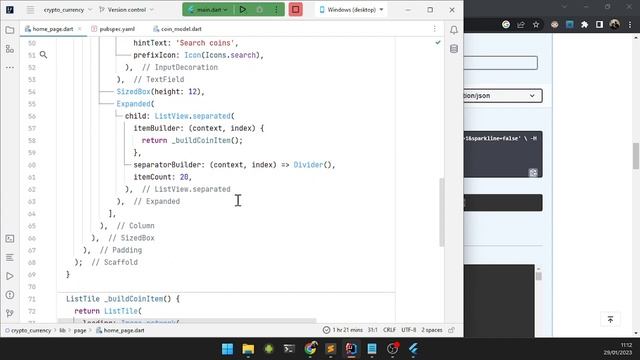Open editor tabs options vertical dots
Screen dimensions: 640x360
(x=434, y=29)
